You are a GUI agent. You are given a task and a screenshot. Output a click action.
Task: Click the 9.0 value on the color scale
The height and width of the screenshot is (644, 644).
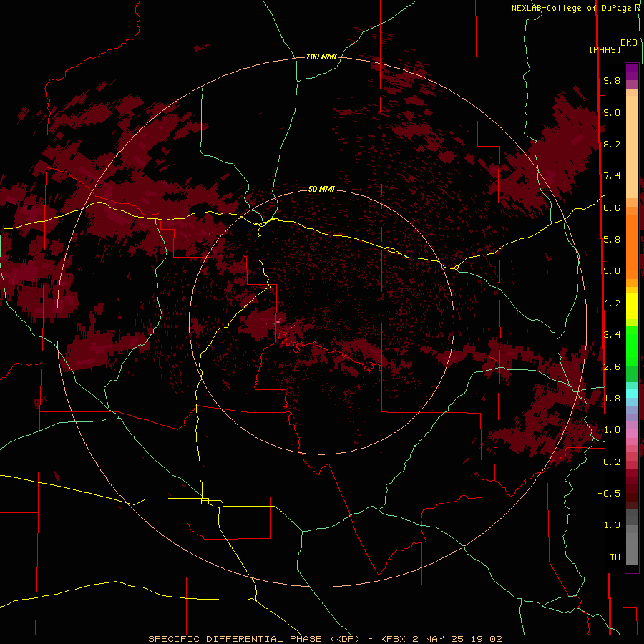coord(612,112)
